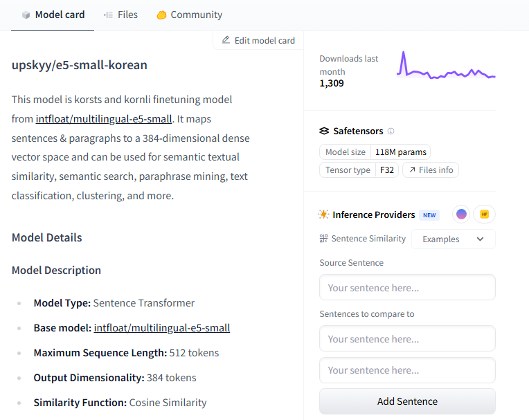
Task: Click the Source Sentence input field
Action: [407, 288]
